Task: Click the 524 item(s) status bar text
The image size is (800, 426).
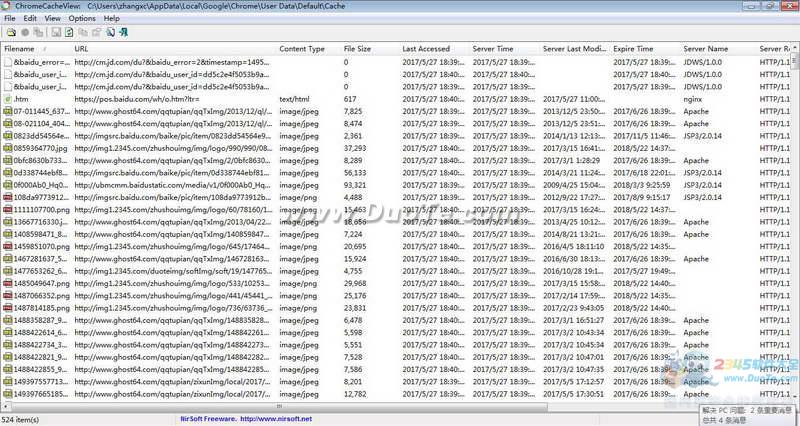Action: (20, 419)
